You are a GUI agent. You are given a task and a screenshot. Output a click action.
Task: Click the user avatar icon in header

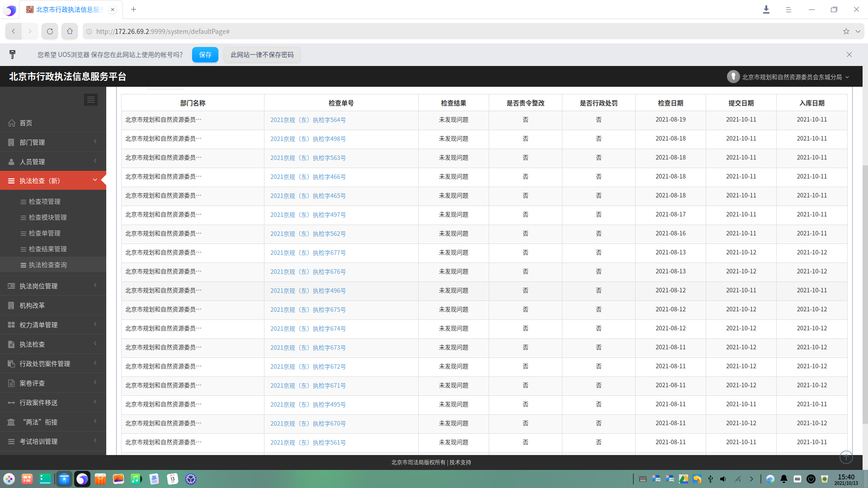tap(733, 77)
